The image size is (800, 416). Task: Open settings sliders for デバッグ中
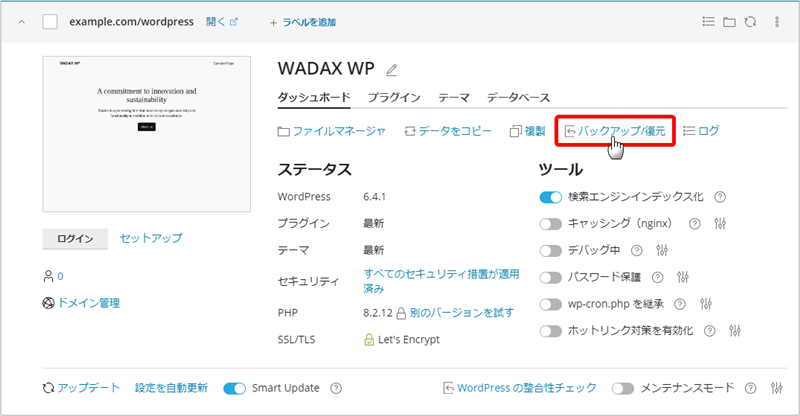click(x=662, y=250)
